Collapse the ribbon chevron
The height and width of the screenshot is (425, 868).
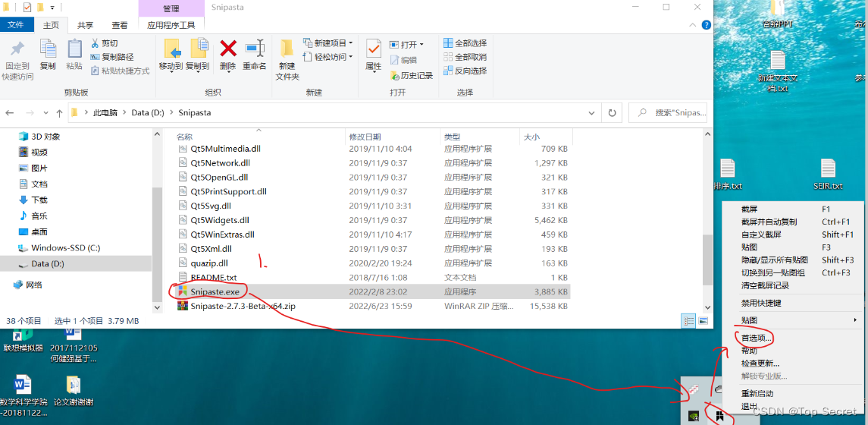pyautogui.click(x=692, y=25)
